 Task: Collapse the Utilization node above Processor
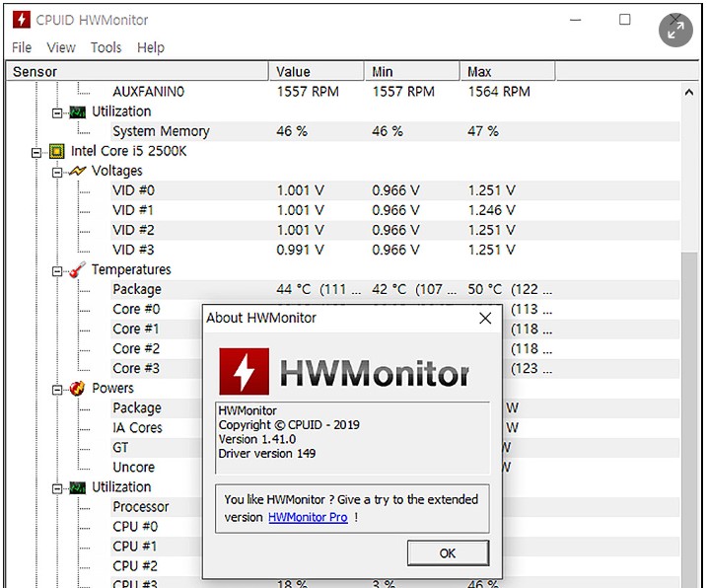tap(57, 488)
